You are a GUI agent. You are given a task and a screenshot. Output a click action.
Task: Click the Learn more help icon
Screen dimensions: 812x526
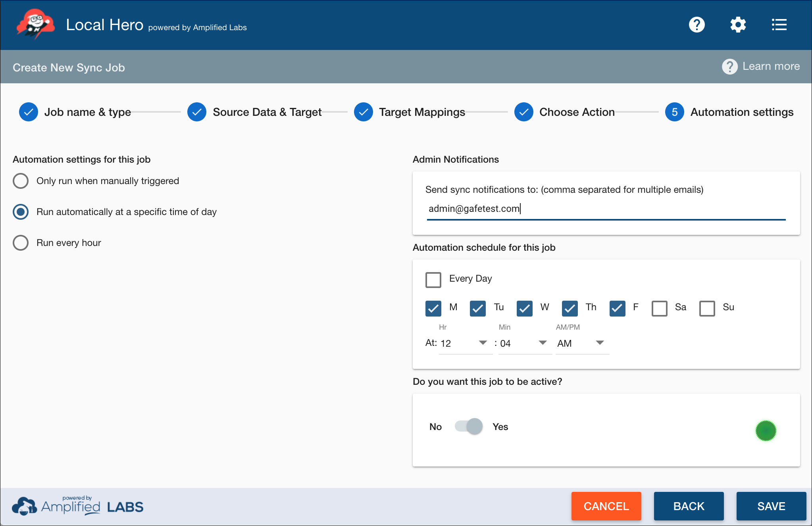point(729,67)
